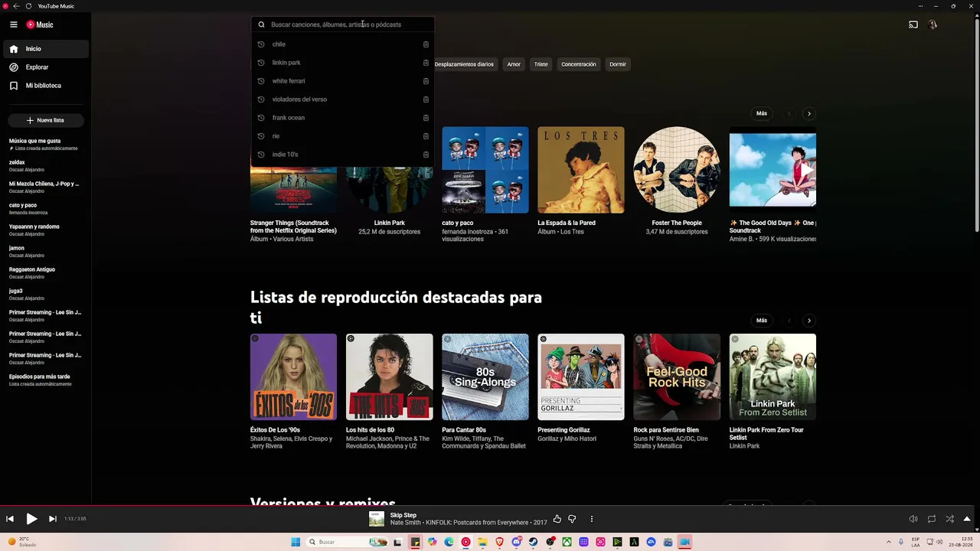Toggle repeat mode in player
The width and height of the screenshot is (980, 551).
pos(932,519)
